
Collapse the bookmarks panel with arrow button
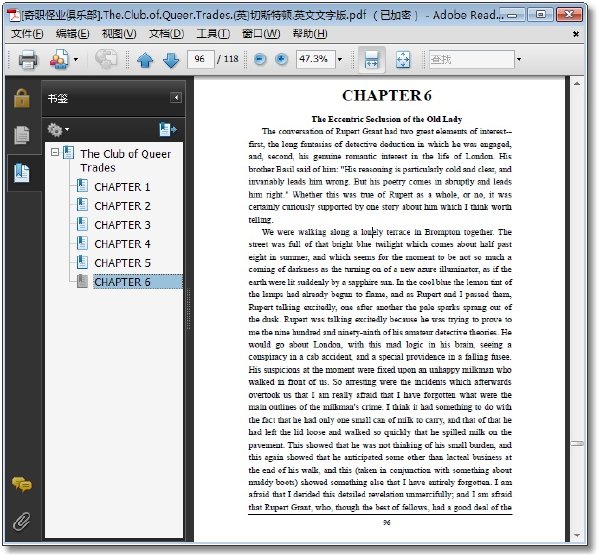click(176, 98)
